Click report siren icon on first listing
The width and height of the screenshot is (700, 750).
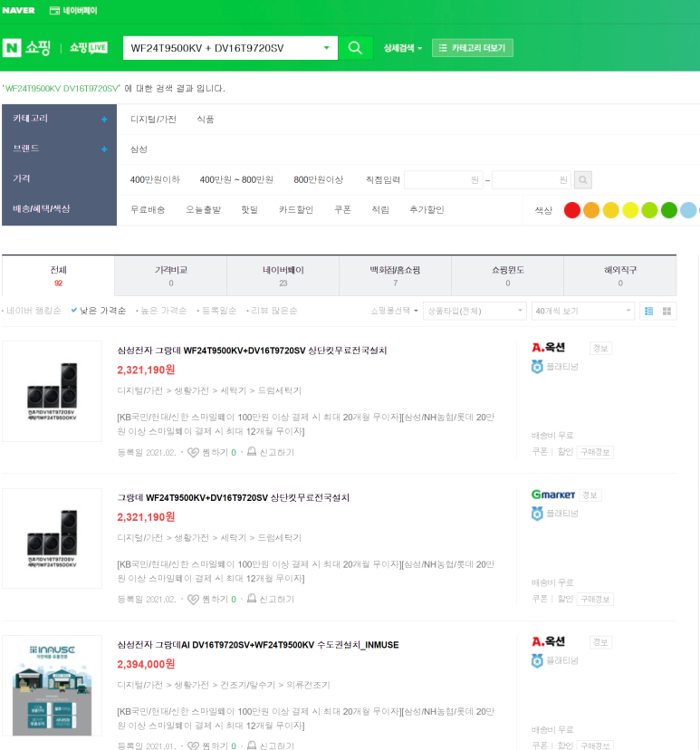(x=252, y=451)
